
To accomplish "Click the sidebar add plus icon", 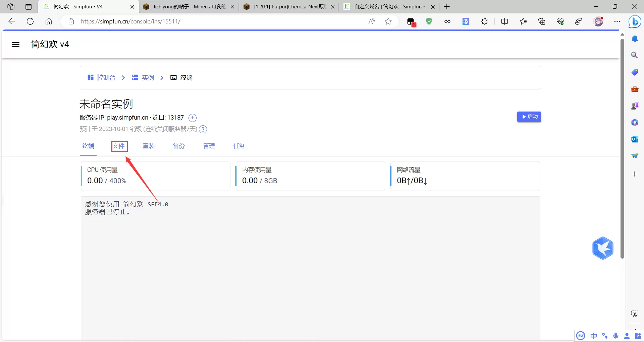I will 635,174.
